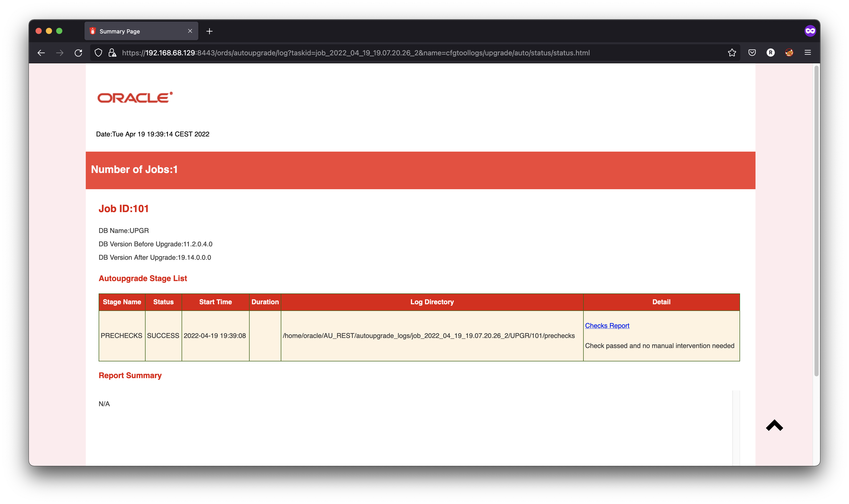Screen dimensions: 849x504
Task: Open tracking protection shield icon
Action: (x=99, y=53)
